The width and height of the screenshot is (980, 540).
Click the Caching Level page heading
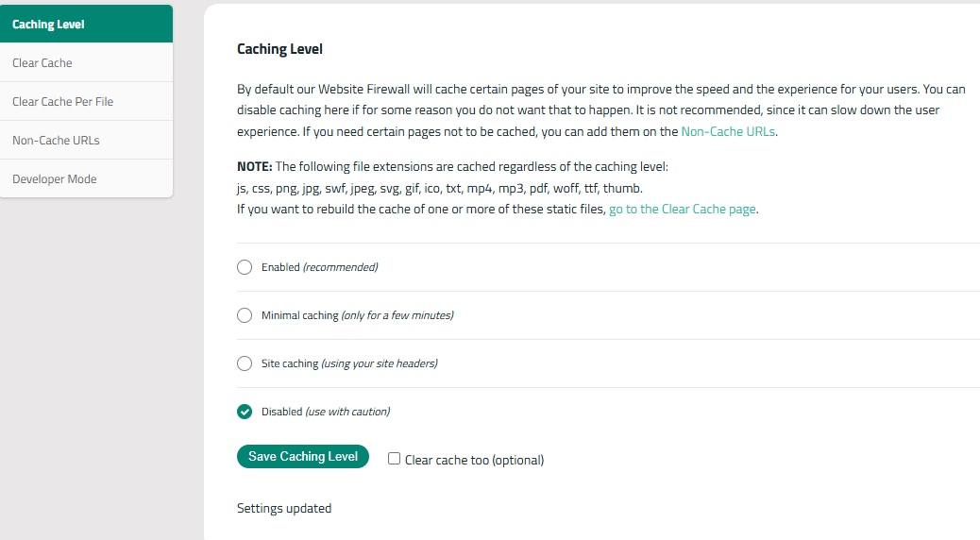coord(279,49)
